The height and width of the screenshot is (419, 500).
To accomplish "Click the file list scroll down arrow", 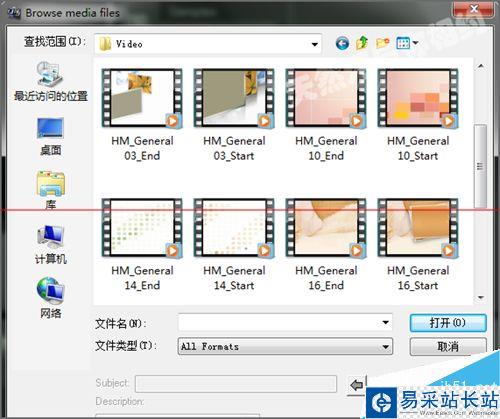I will (481, 297).
